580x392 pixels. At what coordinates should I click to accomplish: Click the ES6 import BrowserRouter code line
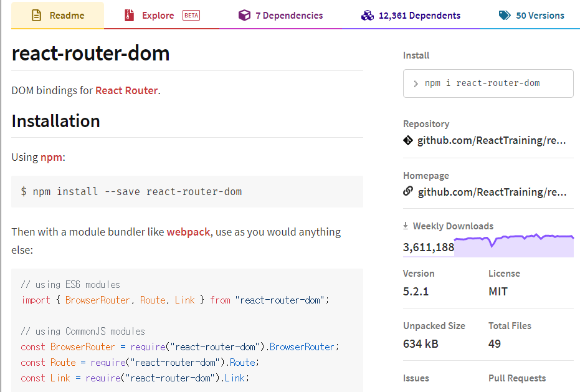[x=175, y=300]
